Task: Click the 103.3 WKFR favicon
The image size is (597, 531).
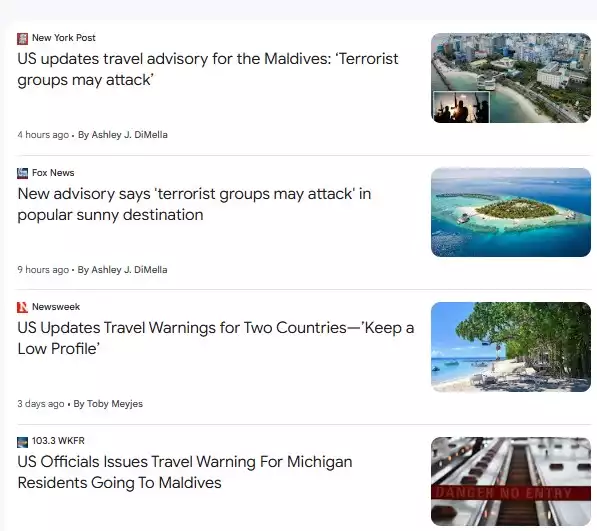Action: point(22,442)
